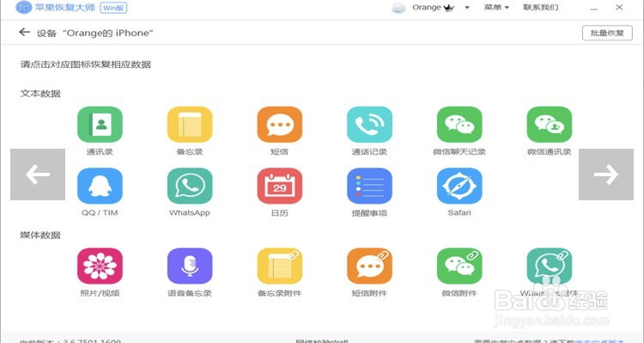This screenshot has width=644, height=343.
Task: Open the 备忘录附件 notes attachment icon
Action: (280, 266)
